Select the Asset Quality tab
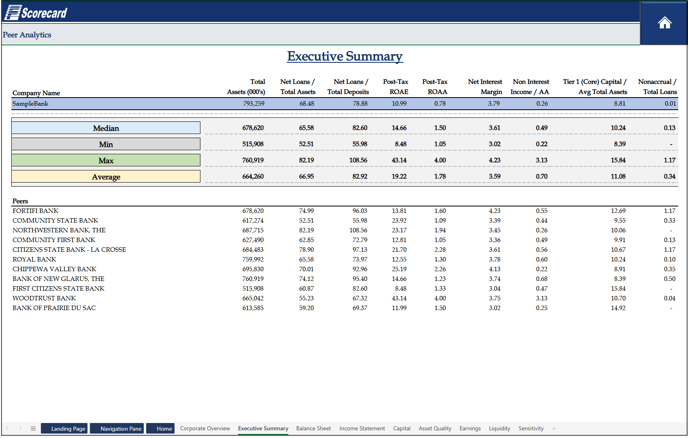The width and height of the screenshot is (688, 438). (x=435, y=428)
